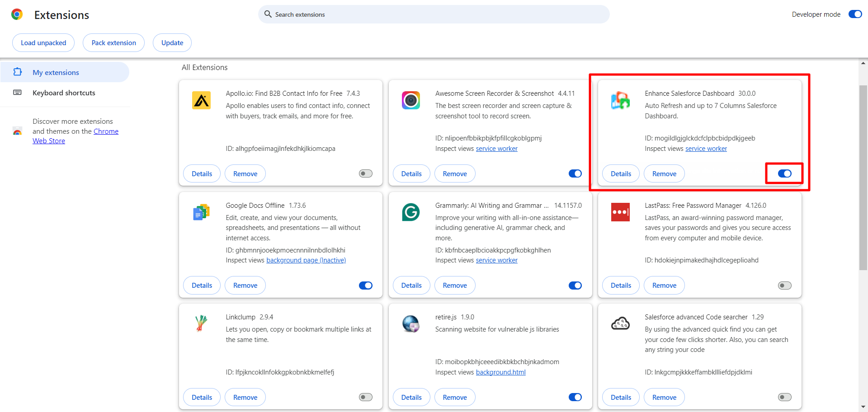The width and height of the screenshot is (868, 412).
Task: Inspect Grammarly service worker link
Action: coord(496,260)
